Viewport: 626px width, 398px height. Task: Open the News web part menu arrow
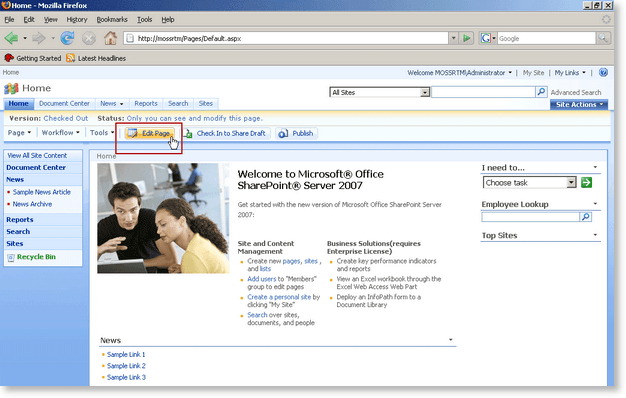450,340
